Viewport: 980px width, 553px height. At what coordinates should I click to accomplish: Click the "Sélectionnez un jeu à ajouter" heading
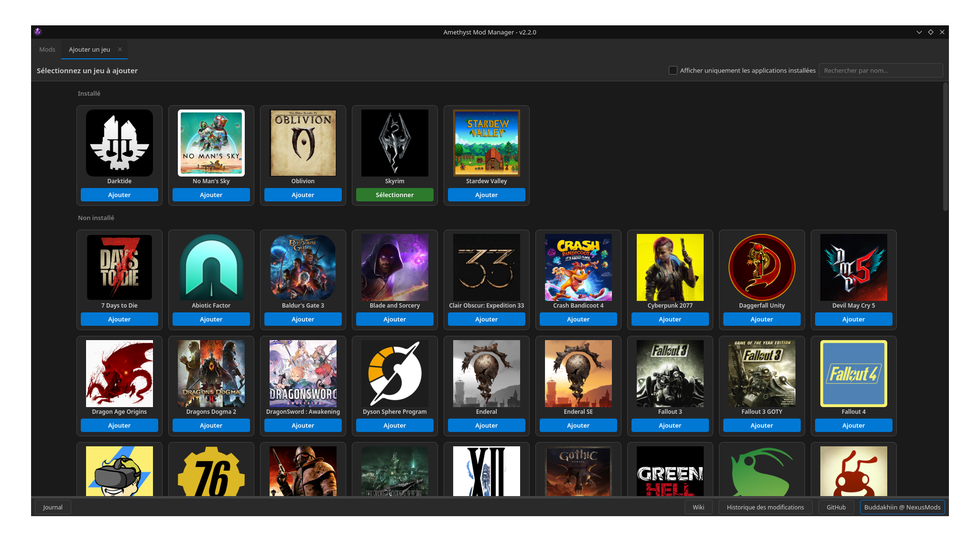point(87,70)
